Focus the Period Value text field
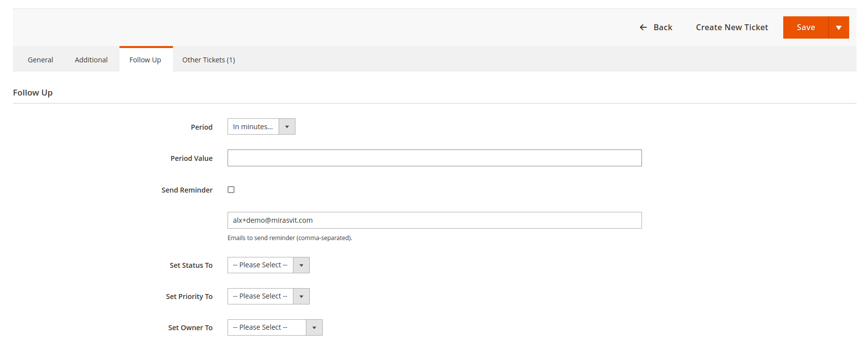The height and width of the screenshot is (349, 868). 434,158
